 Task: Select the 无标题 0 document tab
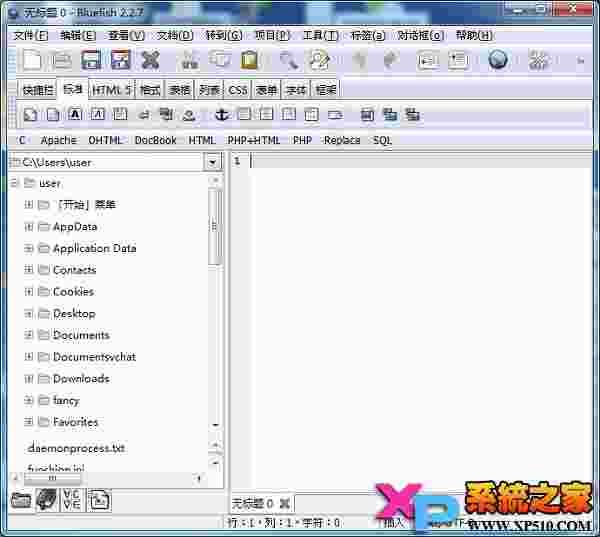(x=252, y=503)
